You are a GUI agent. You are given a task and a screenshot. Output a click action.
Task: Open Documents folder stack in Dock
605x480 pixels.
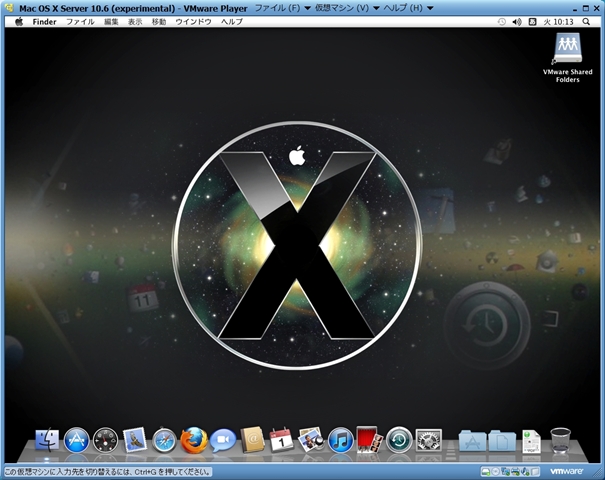click(x=502, y=441)
